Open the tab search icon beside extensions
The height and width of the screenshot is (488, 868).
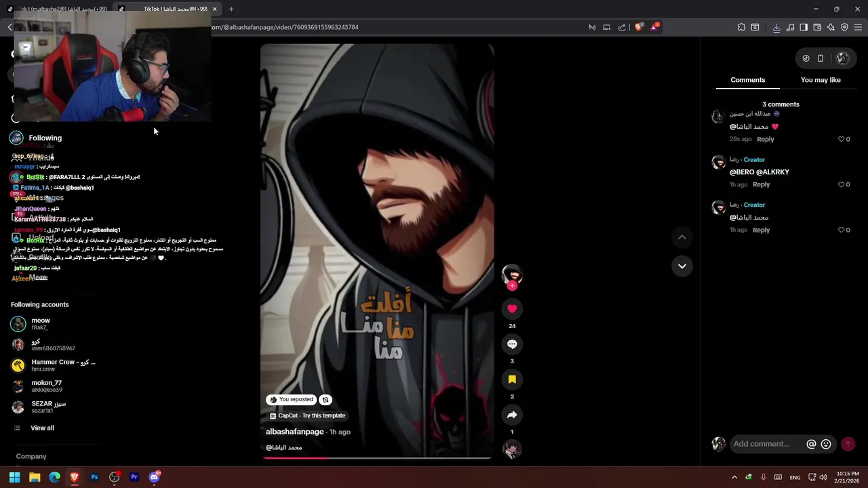[x=755, y=27]
